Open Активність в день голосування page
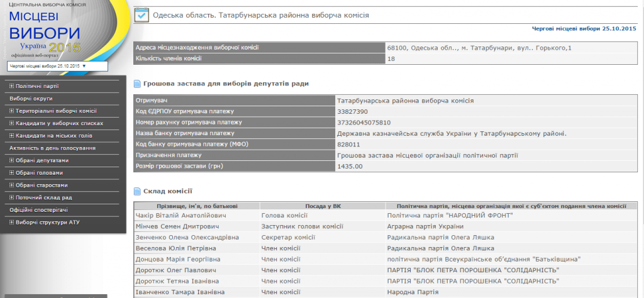 pos(52,148)
